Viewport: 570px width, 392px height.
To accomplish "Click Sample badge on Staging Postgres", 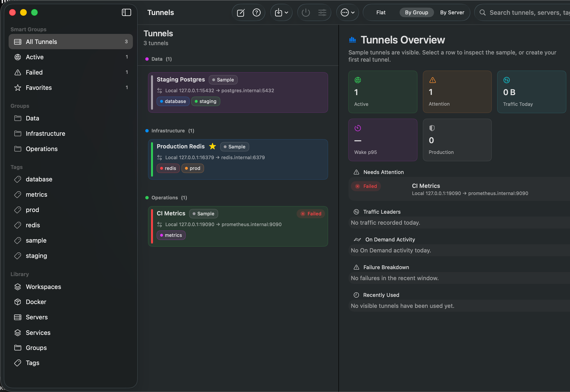I will pos(223,80).
